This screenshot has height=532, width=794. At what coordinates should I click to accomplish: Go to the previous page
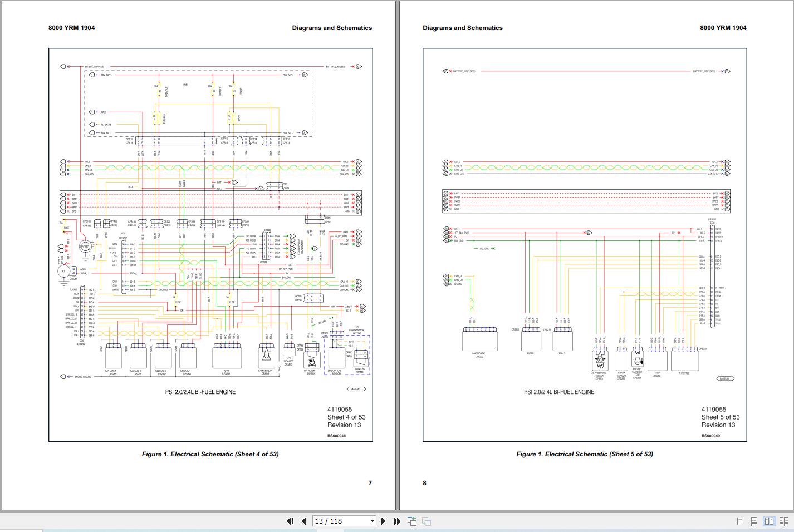pyautogui.click(x=303, y=521)
